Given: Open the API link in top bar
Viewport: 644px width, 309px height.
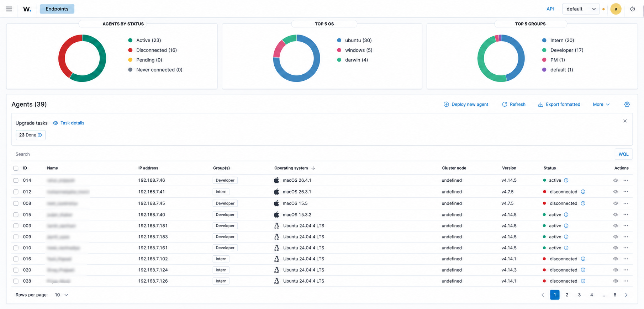Looking at the screenshot, I should [x=550, y=9].
